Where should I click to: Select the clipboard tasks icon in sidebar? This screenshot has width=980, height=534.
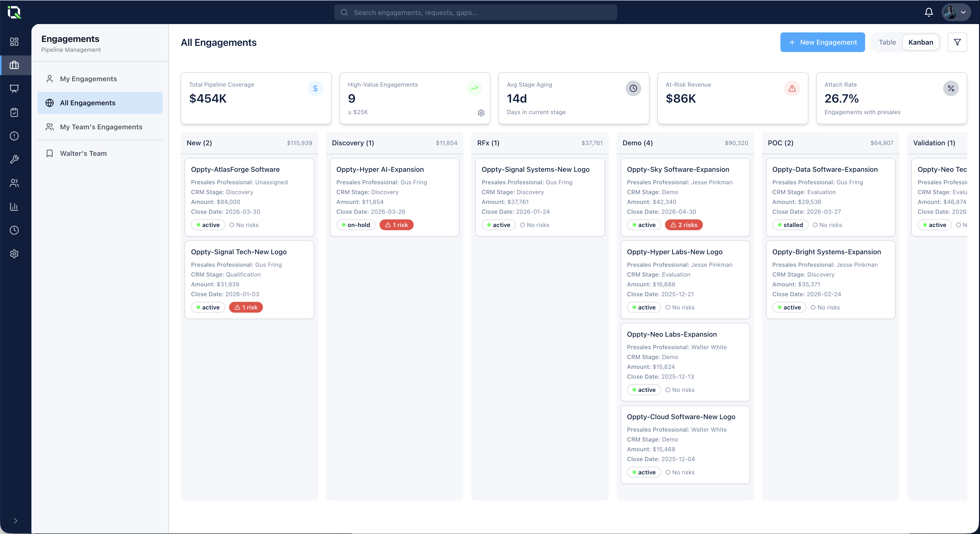coord(14,112)
